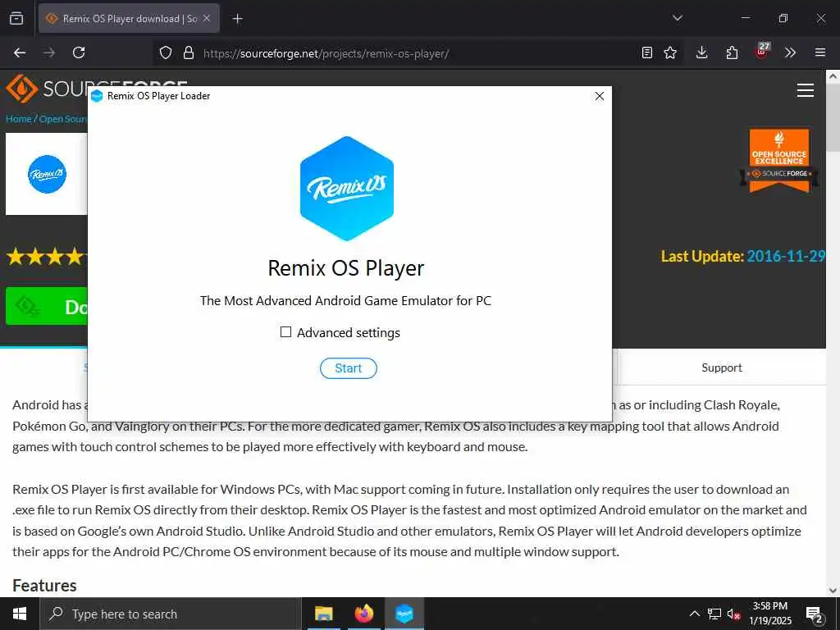Click the green Download button
This screenshot has height=630, width=840.
pyautogui.click(x=47, y=307)
